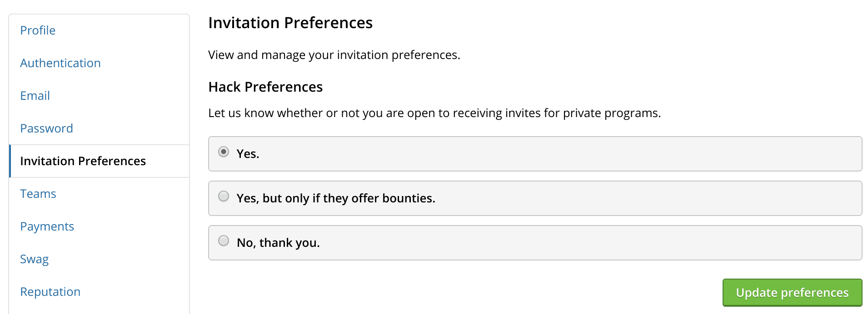868x314 pixels.
Task: Navigate to the Password settings
Action: 46,128
